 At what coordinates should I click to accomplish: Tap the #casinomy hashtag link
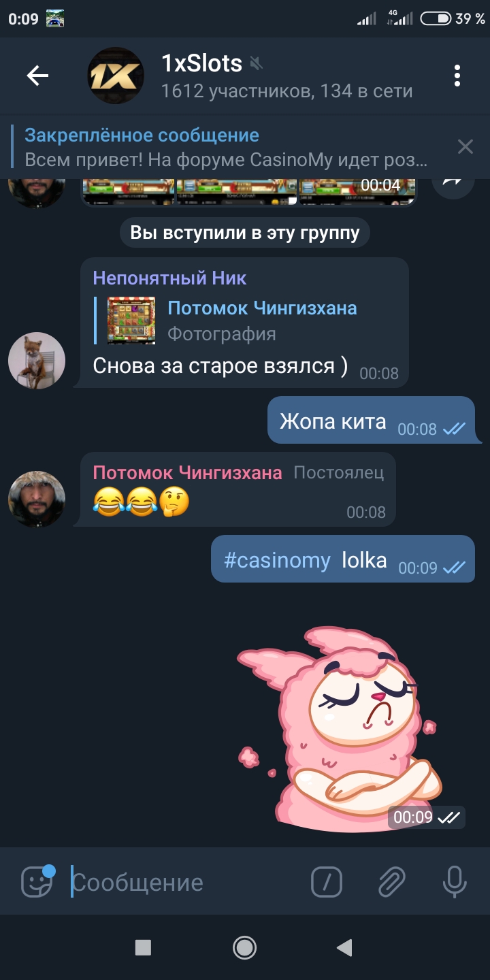(277, 561)
